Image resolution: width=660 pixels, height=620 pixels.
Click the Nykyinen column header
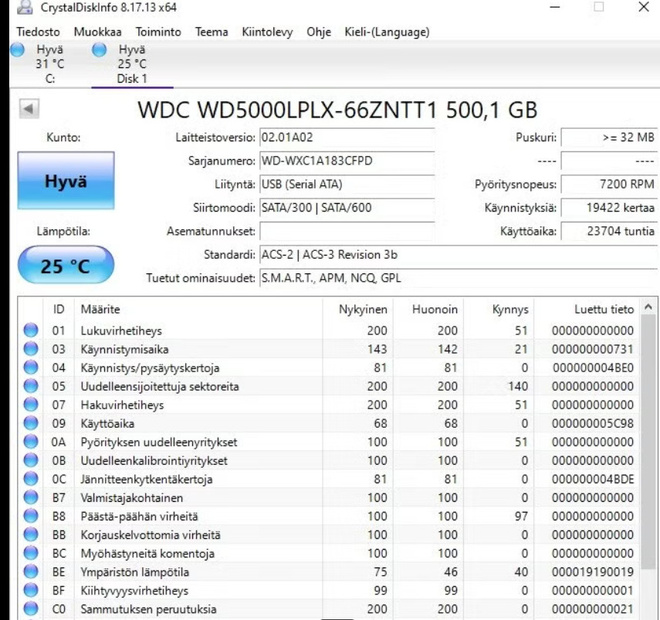358,309
